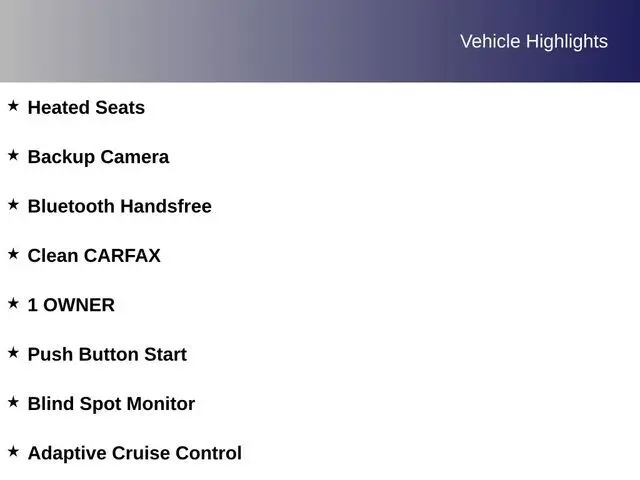The height and width of the screenshot is (480, 640).
Task: Click the Blind Spot Monitor text
Action: point(111,404)
